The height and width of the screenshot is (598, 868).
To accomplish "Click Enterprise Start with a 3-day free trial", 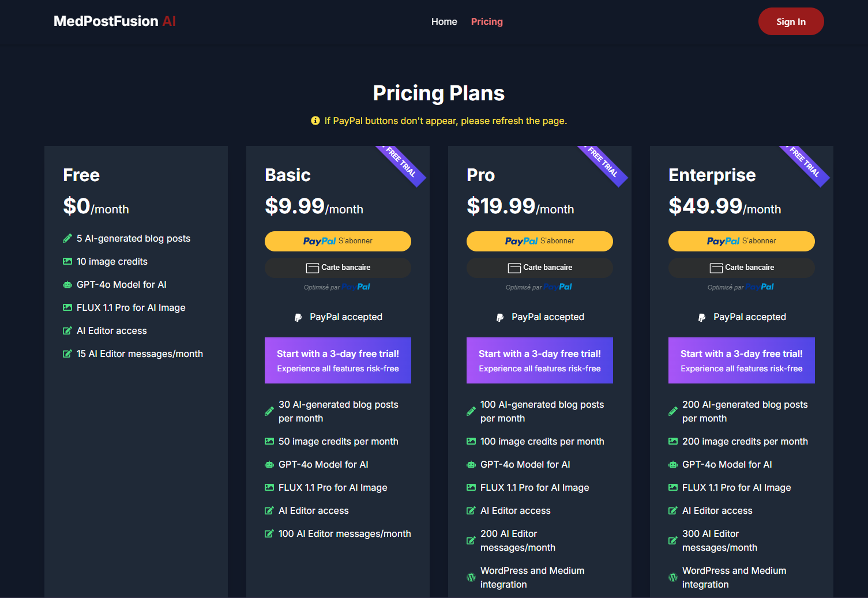I will tap(741, 360).
